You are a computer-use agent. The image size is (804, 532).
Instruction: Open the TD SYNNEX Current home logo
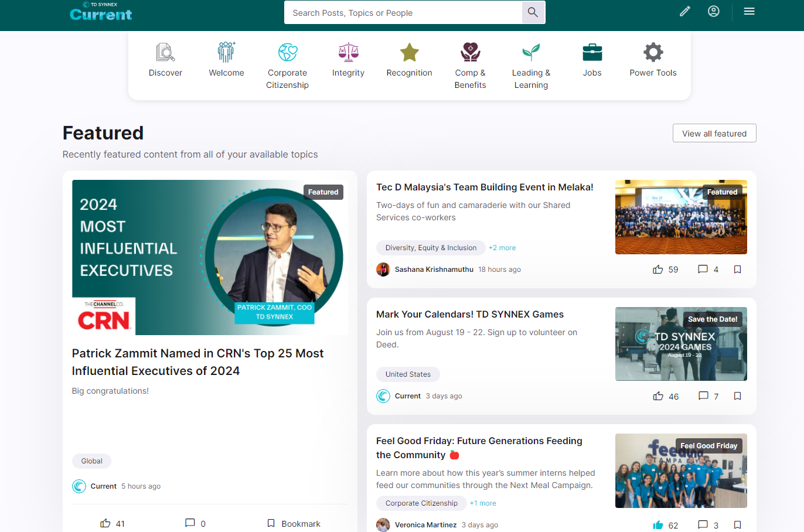101,12
